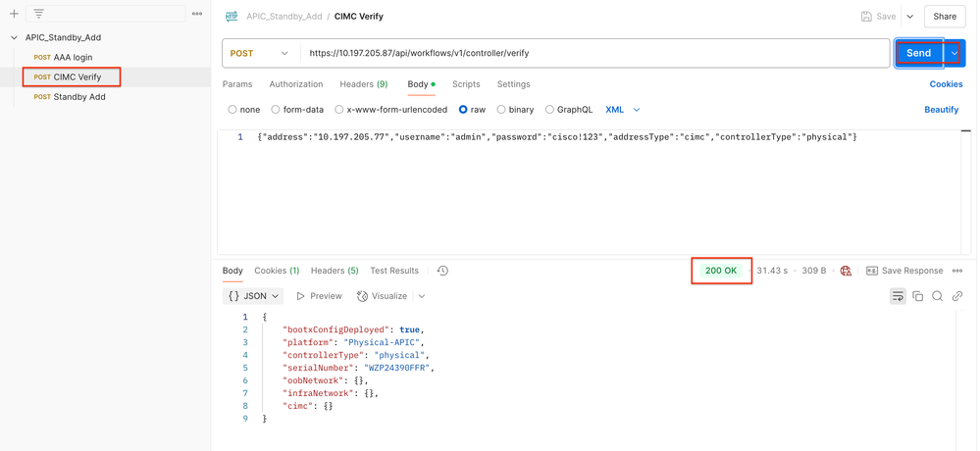
Task: Open the Authorization tab
Action: [x=296, y=83]
